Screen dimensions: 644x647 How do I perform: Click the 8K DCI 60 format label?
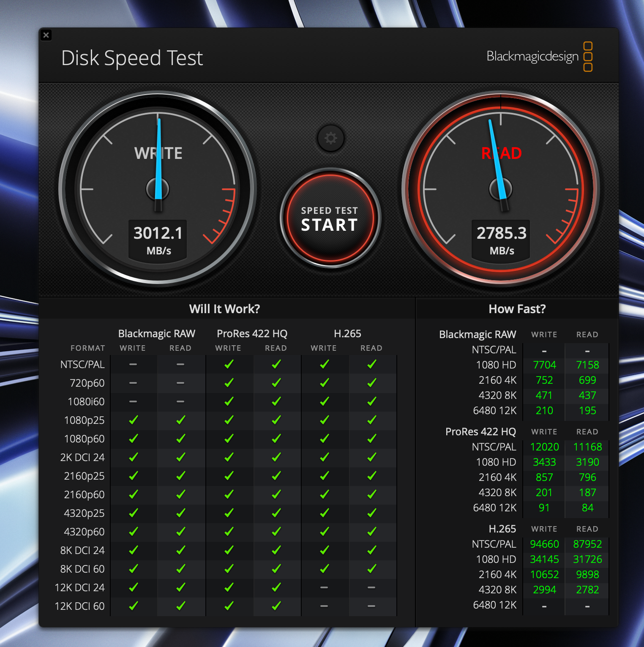[x=82, y=569]
